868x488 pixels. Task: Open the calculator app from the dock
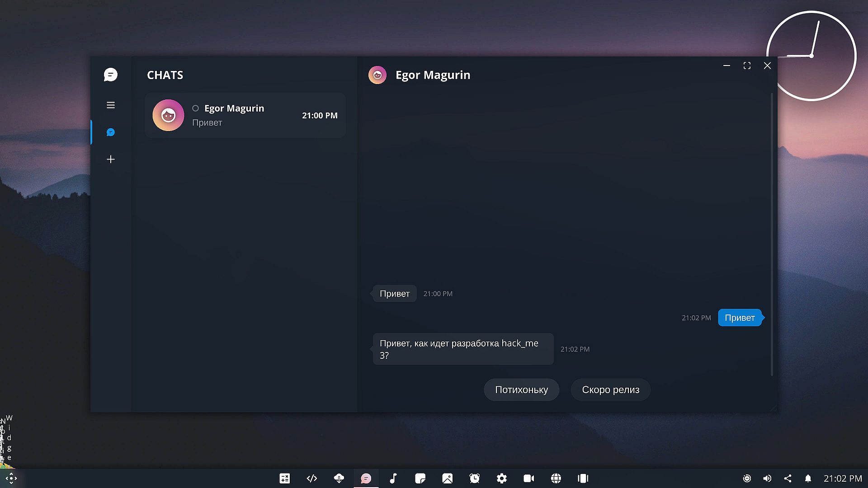(x=285, y=479)
